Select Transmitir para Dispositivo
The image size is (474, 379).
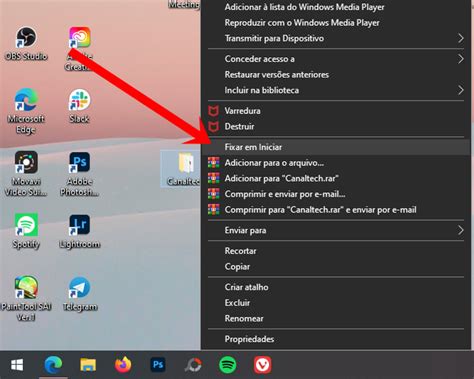coord(336,38)
